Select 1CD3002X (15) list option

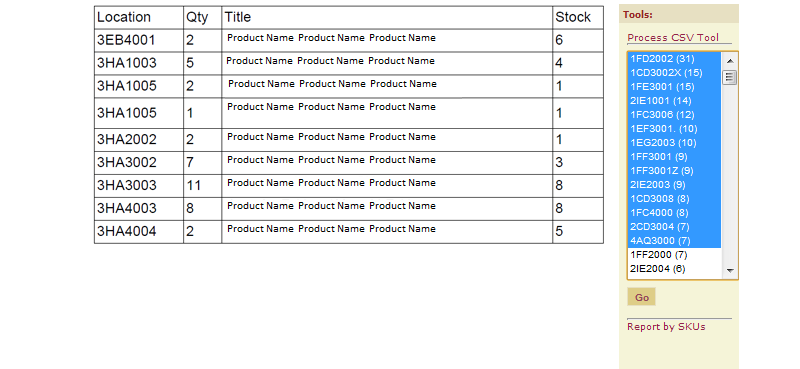coord(674,72)
